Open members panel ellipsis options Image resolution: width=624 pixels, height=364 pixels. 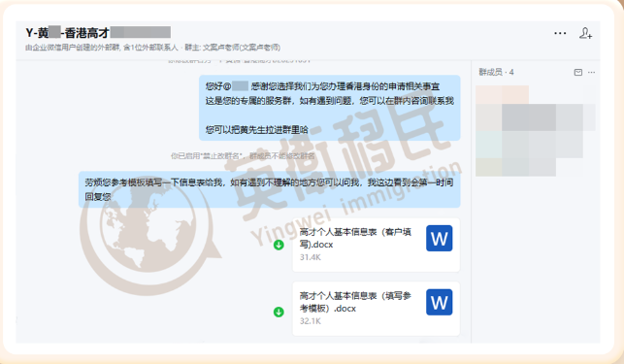[591, 72]
